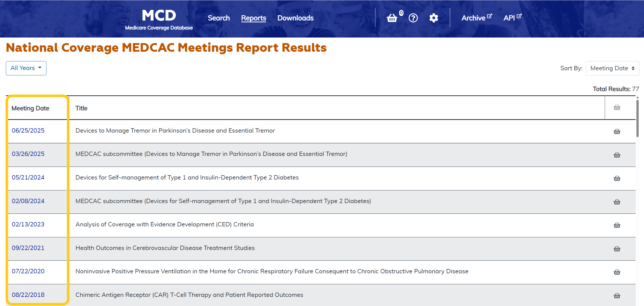Open the 02/08/2024 meeting date link

coord(28,201)
